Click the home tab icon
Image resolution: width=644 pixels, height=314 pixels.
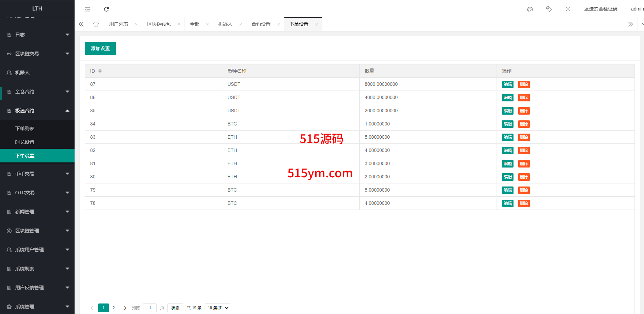tap(96, 24)
